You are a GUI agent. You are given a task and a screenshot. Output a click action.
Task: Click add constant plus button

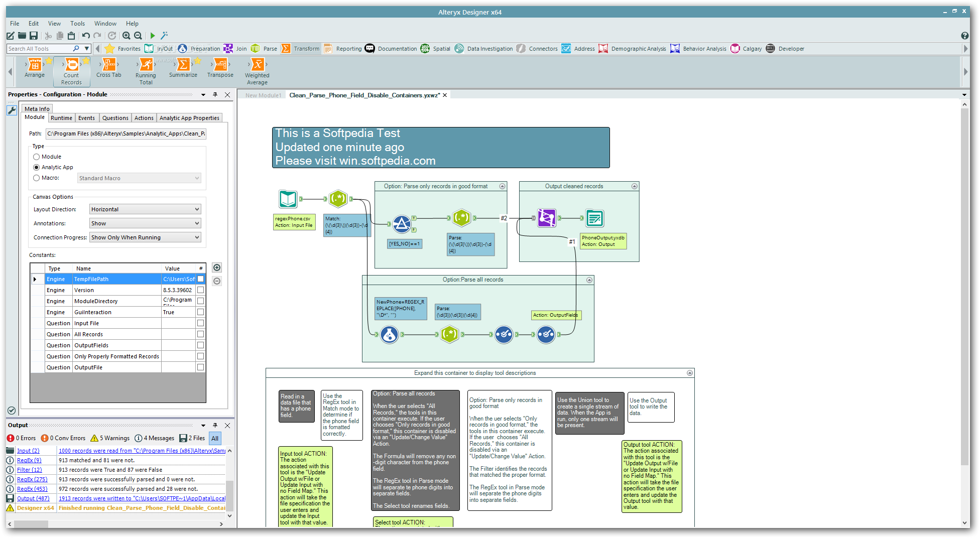[217, 267]
